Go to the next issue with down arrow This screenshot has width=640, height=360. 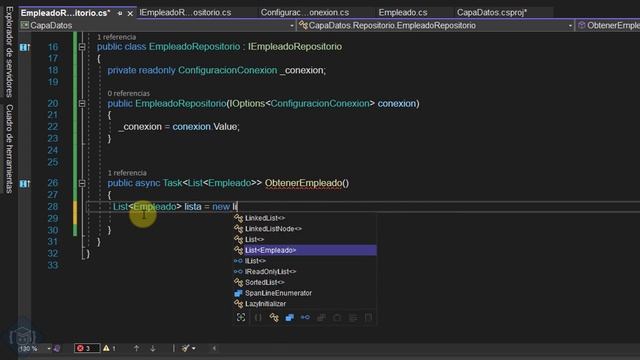(x=153, y=348)
